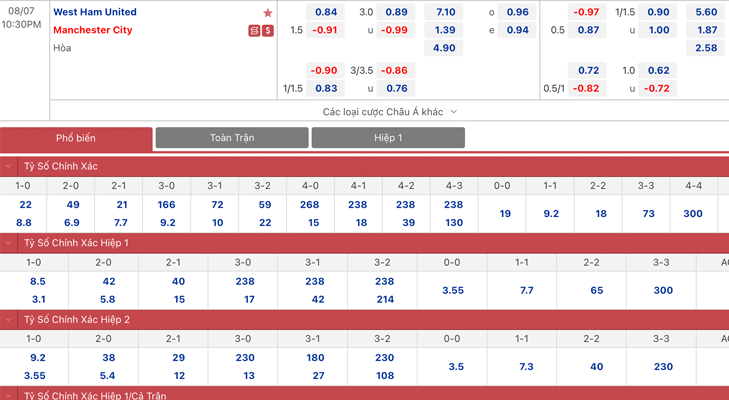Select over 3.0 odds 0.89
Viewport: 729px width, 400px height.
[396, 12]
